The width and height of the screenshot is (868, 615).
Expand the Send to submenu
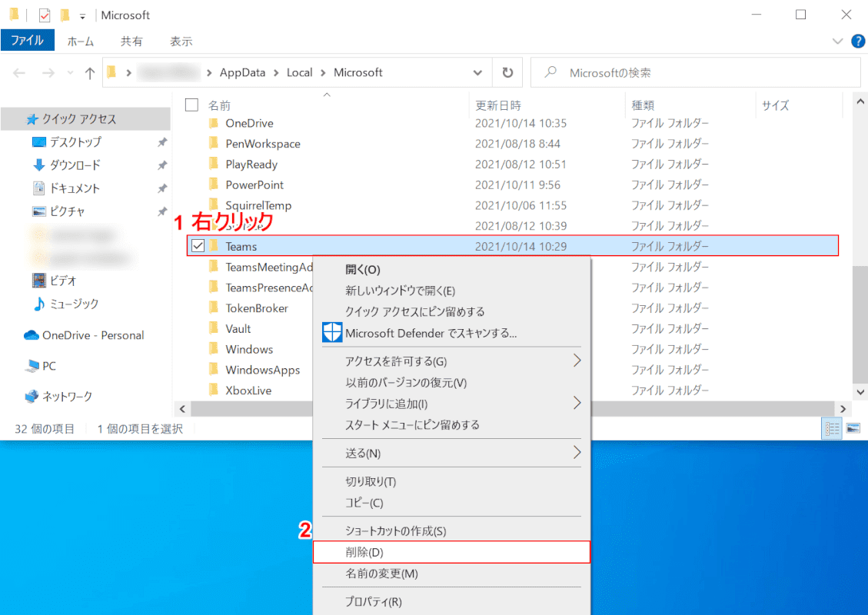coord(577,453)
